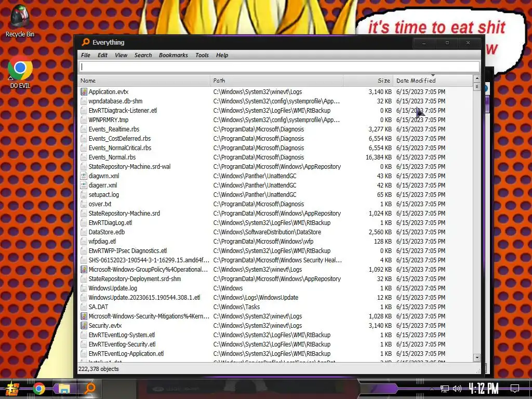
Task: Click path C:\ProgramData\Microsoft\Windows\wfp
Action: tap(263, 241)
